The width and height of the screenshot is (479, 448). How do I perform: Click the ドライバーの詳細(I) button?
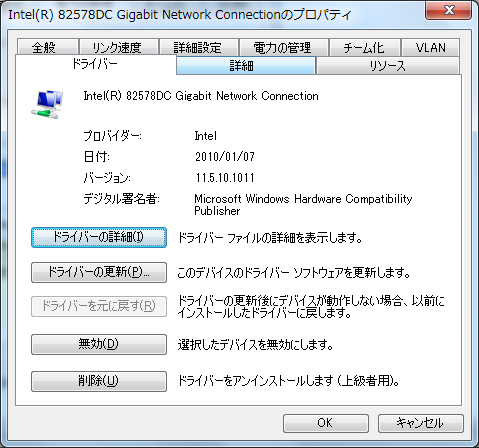(99, 237)
